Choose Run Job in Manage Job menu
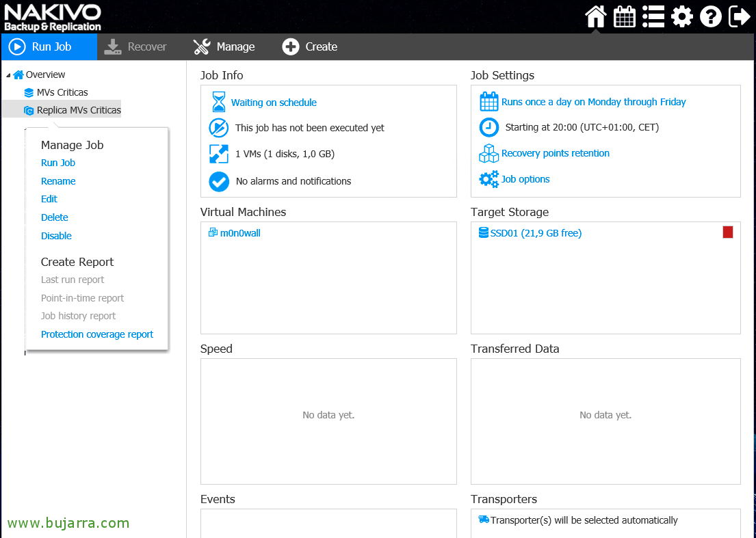756x538 pixels. point(58,163)
